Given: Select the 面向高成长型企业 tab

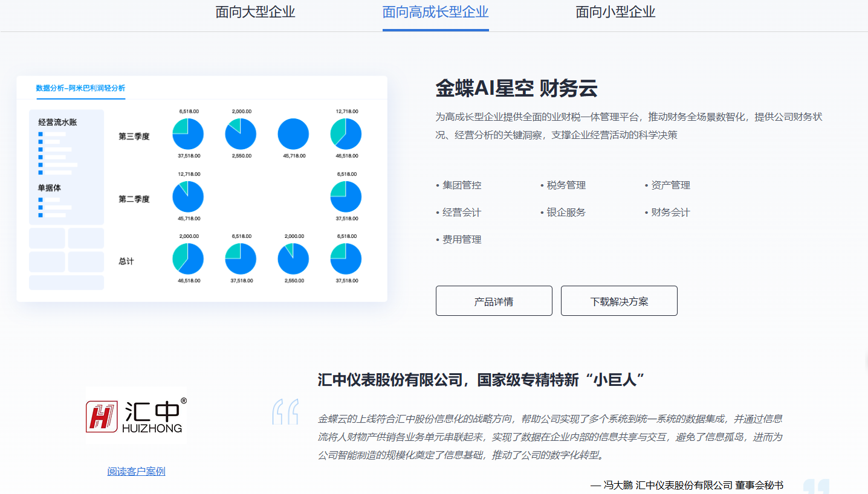Looking at the screenshot, I should tap(435, 12).
